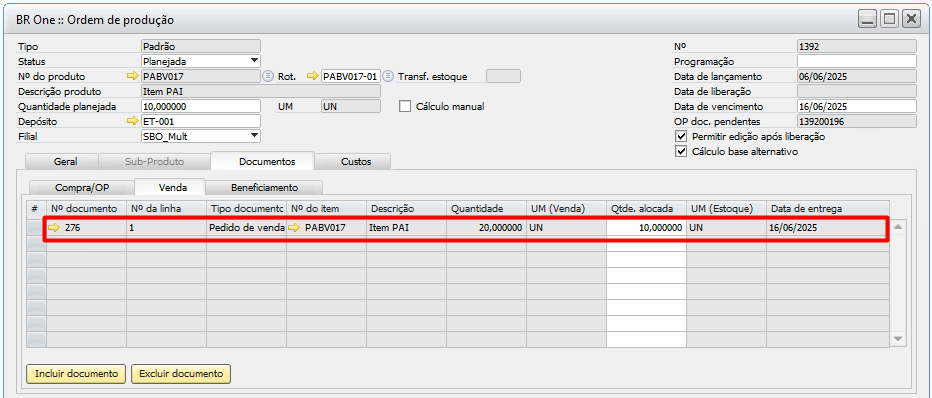
Task: Click the Nº da linha cell showing 1
Action: (x=166, y=228)
